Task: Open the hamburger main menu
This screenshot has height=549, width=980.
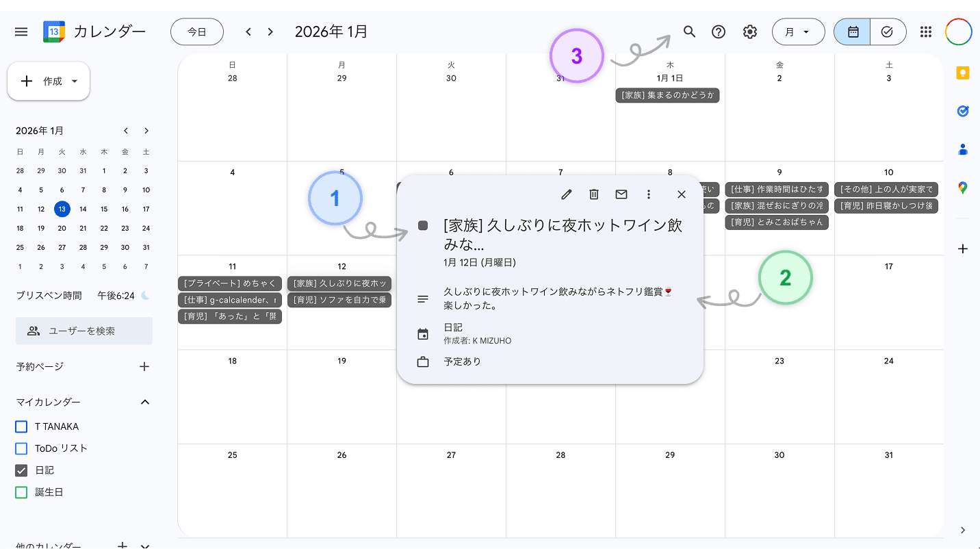Action: (21, 31)
